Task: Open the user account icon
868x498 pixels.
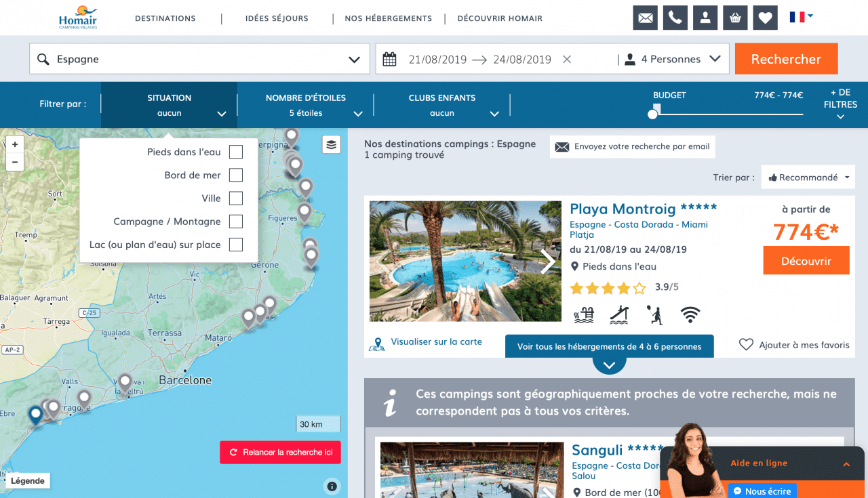Action: pos(705,18)
